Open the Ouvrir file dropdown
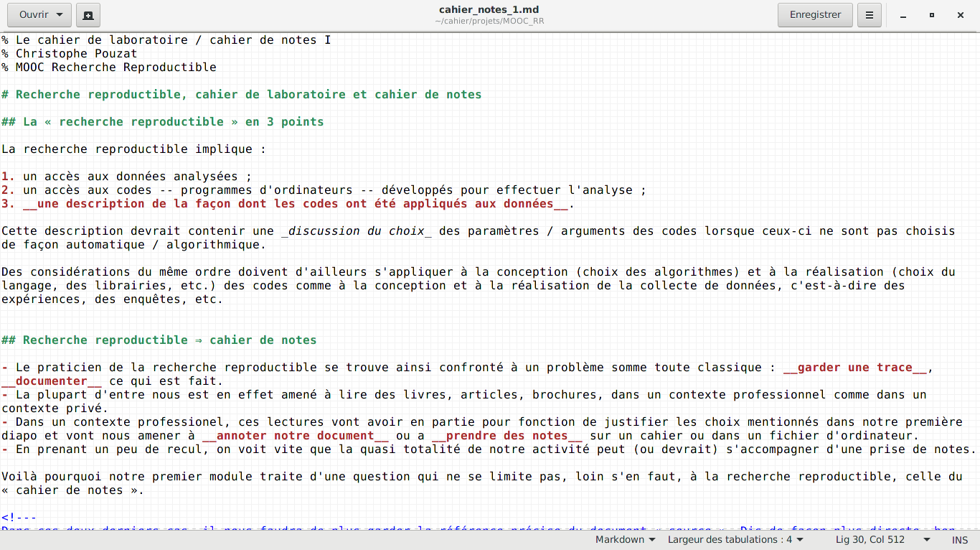The height and width of the screenshot is (550, 980). (39, 15)
